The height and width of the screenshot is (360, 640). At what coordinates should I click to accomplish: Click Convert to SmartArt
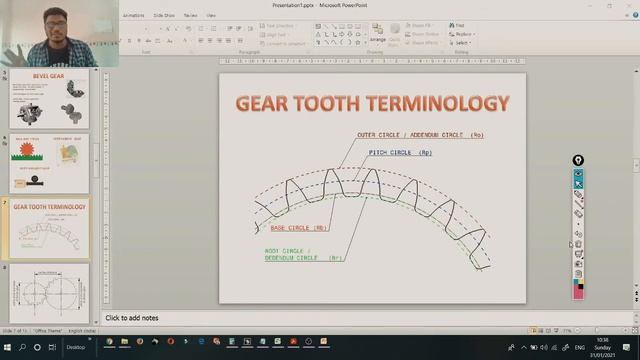pyautogui.click(x=283, y=43)
